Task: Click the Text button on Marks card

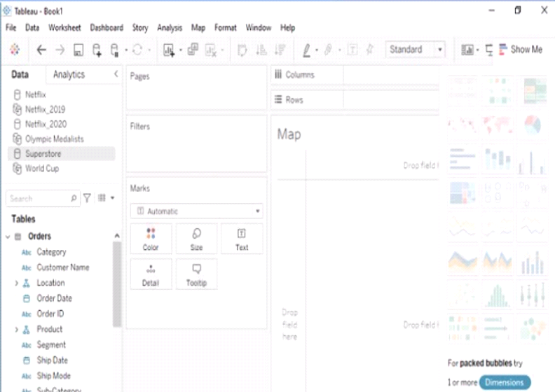Action: coord(242,239)
